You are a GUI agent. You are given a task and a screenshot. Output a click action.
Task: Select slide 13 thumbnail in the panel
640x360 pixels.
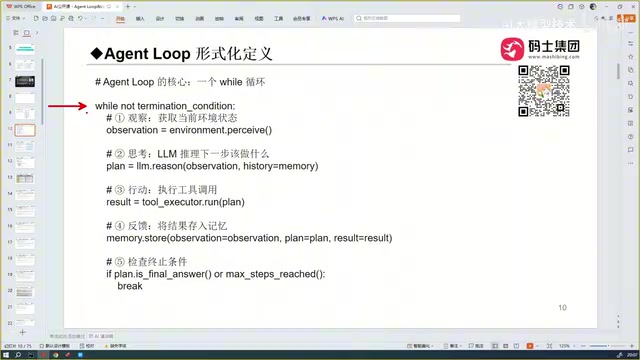click(25, 178)
